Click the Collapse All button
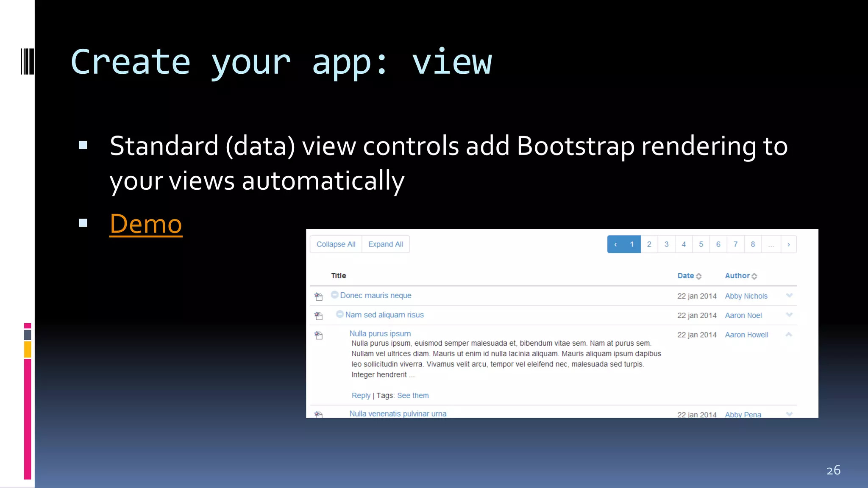 click(336, 244)
